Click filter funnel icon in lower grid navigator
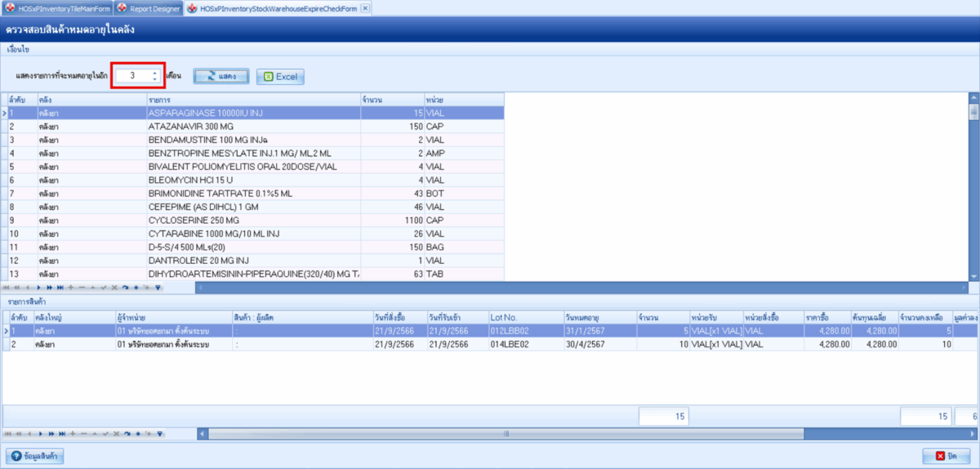The height and width of the screenshot is (469, 980). (158, 434)
